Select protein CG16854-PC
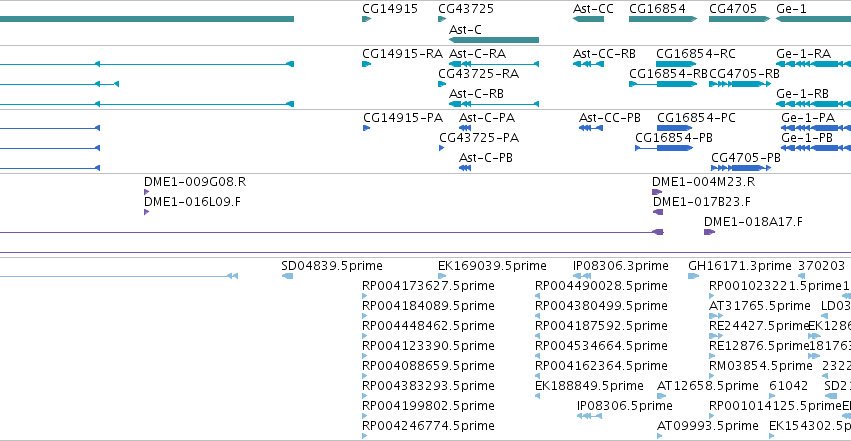The width and height of the screenshot is (851, 441). click(x=675, y=128)
